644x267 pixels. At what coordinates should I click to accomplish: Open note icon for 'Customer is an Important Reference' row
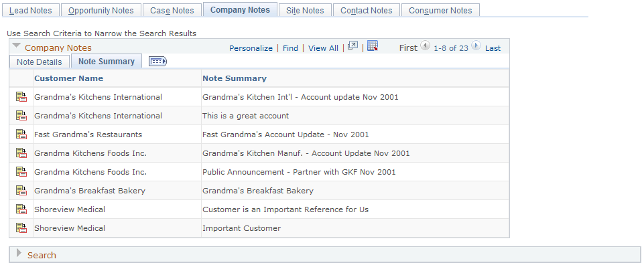(21, 209)
